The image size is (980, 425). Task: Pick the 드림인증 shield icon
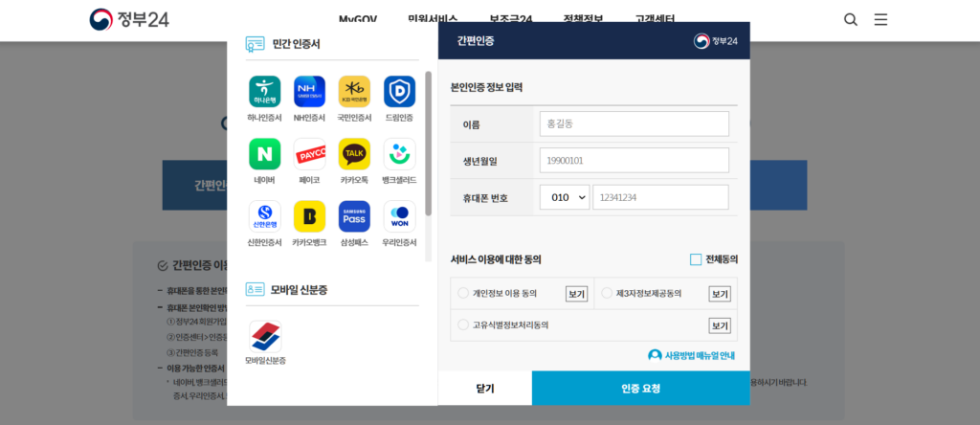(399, 92)
